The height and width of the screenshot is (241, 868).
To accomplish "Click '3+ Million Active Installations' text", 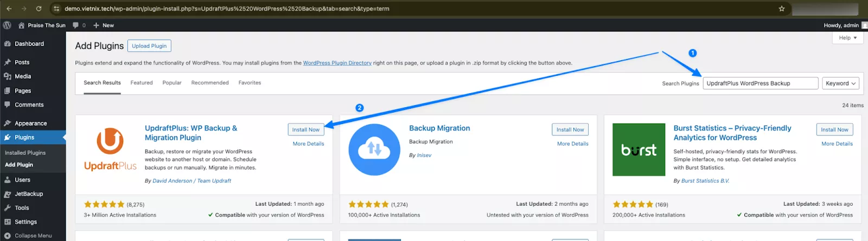I will [120, 215].
